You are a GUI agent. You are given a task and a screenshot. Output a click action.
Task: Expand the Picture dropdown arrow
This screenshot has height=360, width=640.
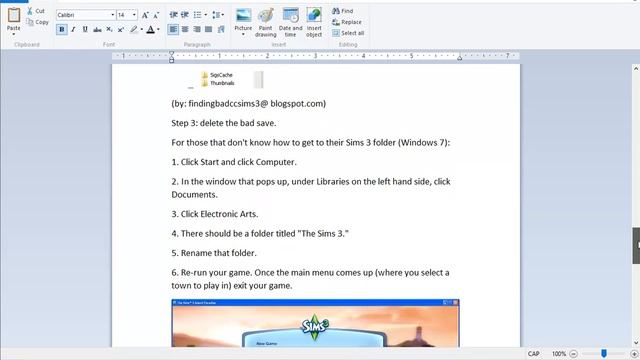pyautogui.click(x=243, y=34)
